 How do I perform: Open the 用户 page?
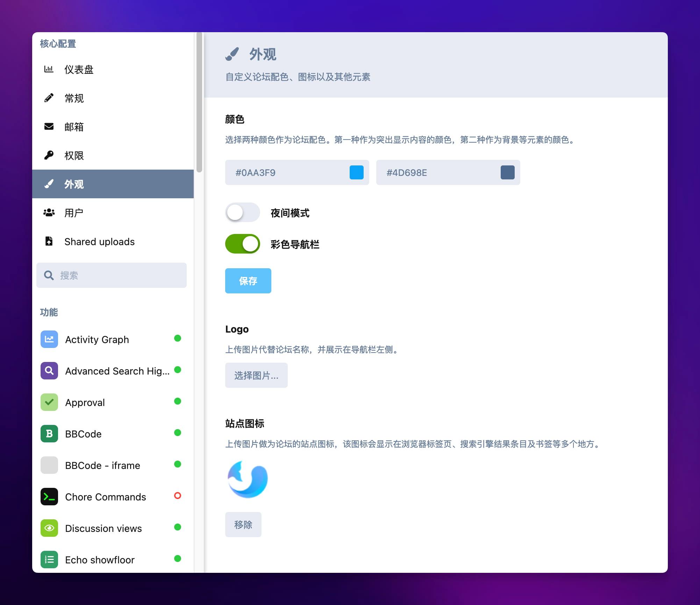pos(113,213)
